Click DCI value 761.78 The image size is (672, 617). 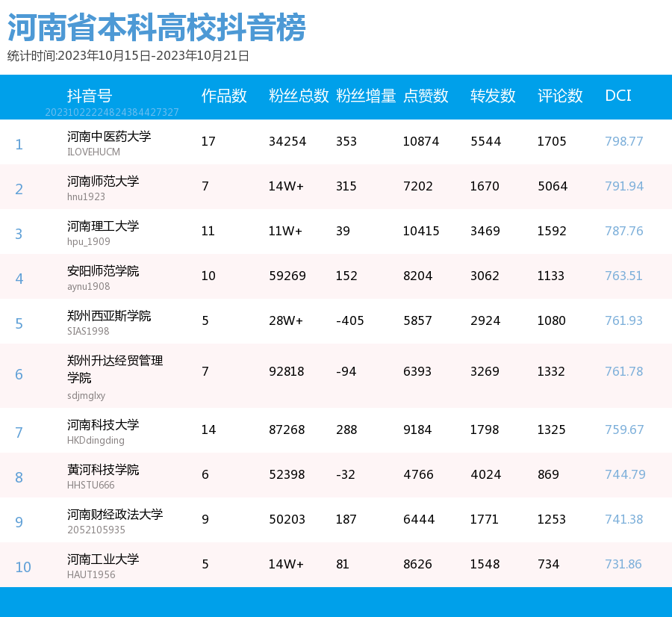(x=623, y=371)
